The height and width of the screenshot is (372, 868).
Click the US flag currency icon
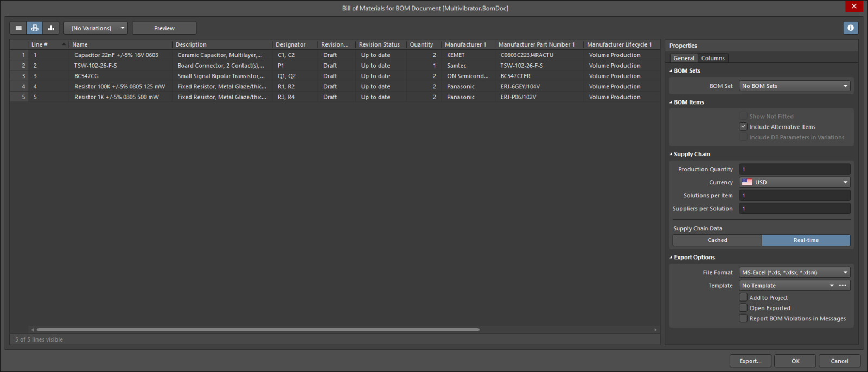point(747,182)
